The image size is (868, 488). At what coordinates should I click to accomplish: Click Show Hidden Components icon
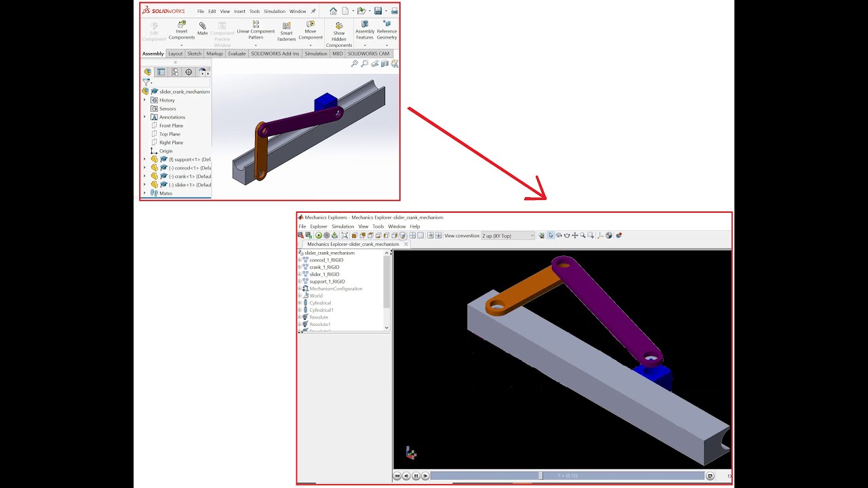point(339,26)
